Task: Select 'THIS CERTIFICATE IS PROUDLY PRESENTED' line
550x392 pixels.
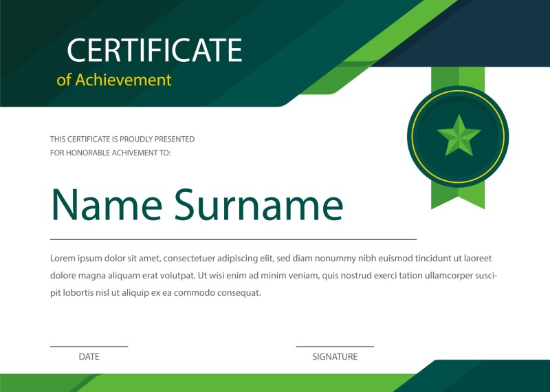Action: [x=122, y=139]
